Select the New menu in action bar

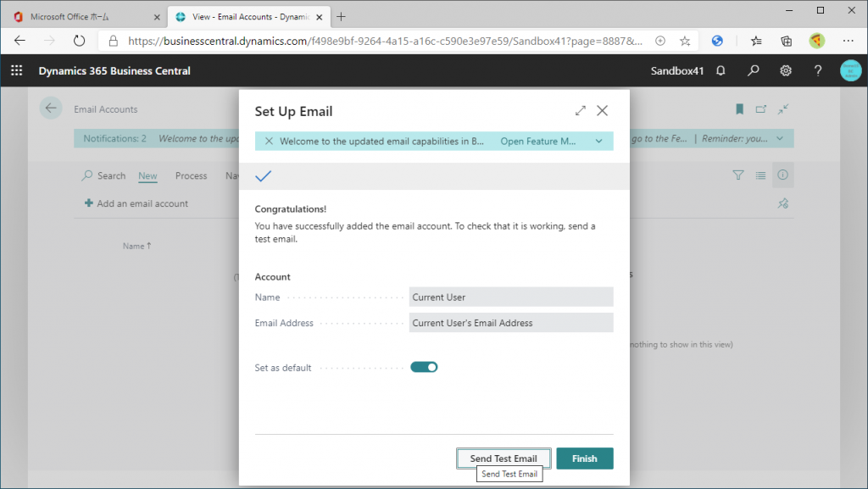(147, 175)
